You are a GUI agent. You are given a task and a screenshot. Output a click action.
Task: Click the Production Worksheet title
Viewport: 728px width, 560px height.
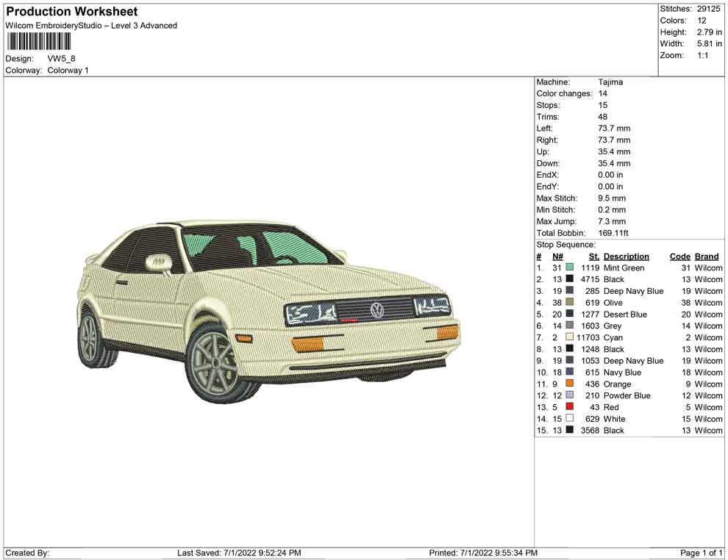pos(71,12)
